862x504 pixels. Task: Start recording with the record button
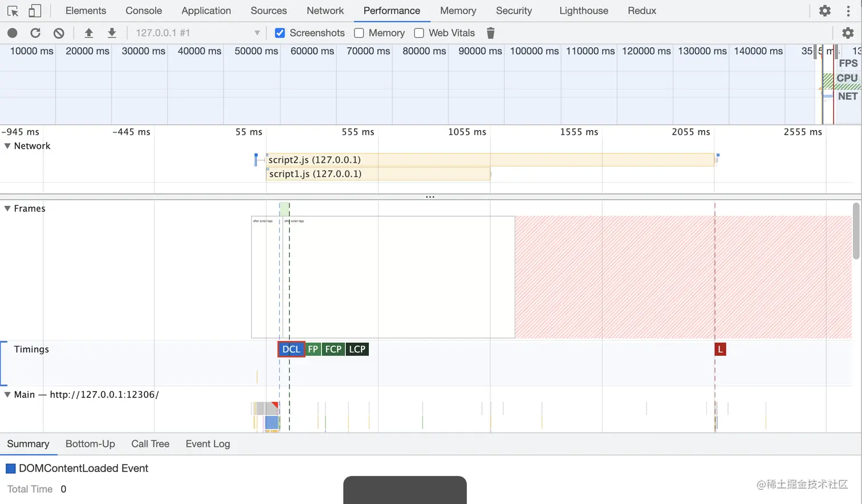point(13,33)
